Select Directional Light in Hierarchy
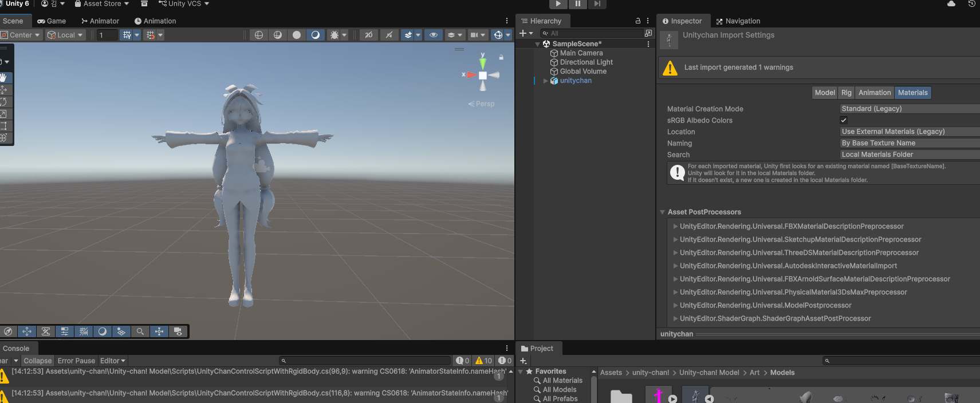The image size is (980, 403). click(586, 62)
